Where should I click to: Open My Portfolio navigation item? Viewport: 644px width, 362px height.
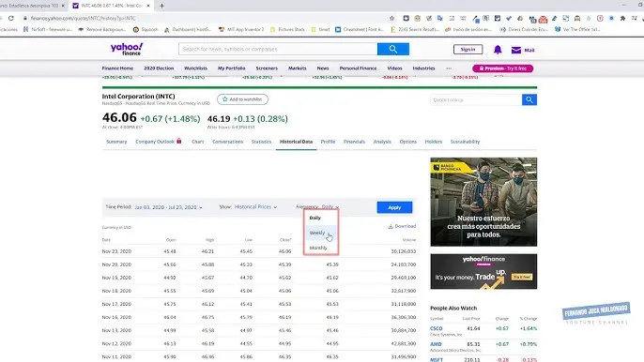(231, 68)
